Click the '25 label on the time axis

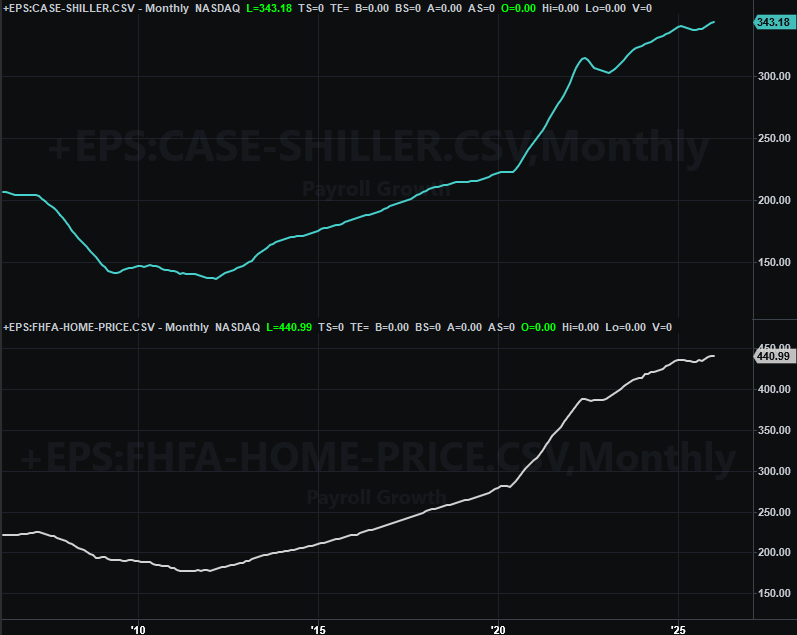click(679, 628)
